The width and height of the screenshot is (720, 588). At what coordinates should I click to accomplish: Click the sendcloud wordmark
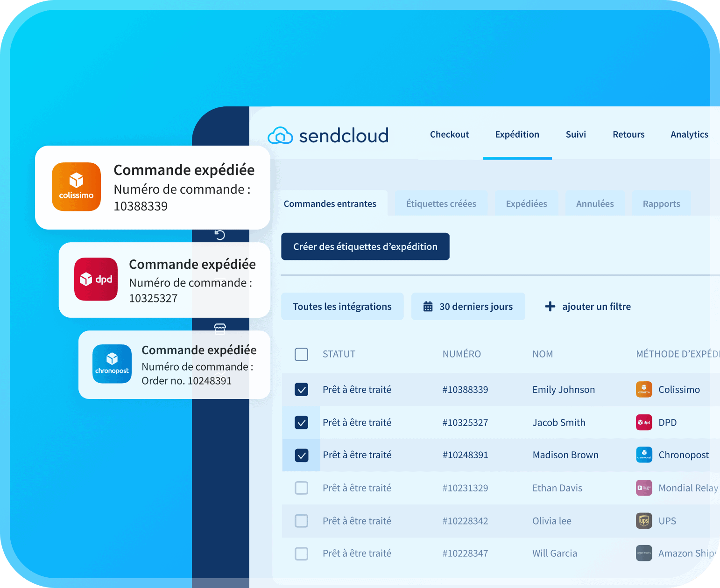click(x=344, y=135)
